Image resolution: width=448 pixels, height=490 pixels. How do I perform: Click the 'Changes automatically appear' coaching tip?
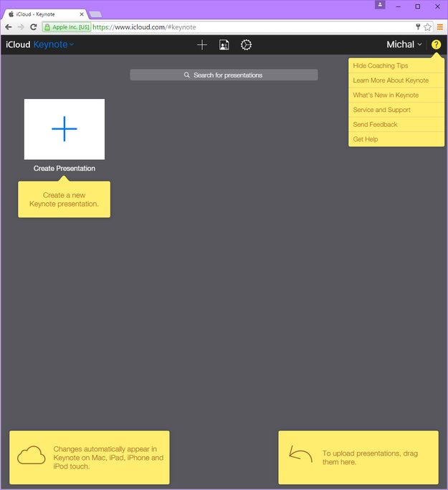90,458
